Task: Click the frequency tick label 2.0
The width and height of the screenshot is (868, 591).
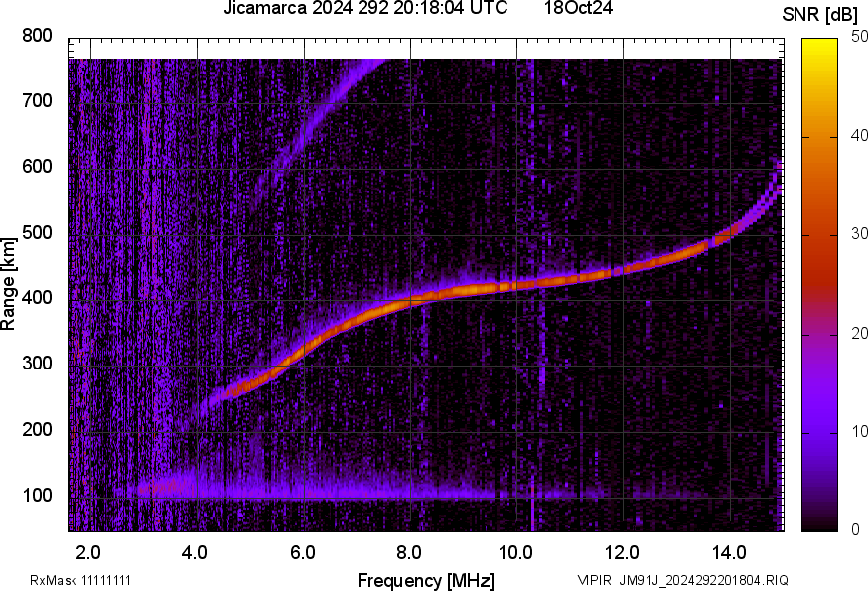Action: 88,552
